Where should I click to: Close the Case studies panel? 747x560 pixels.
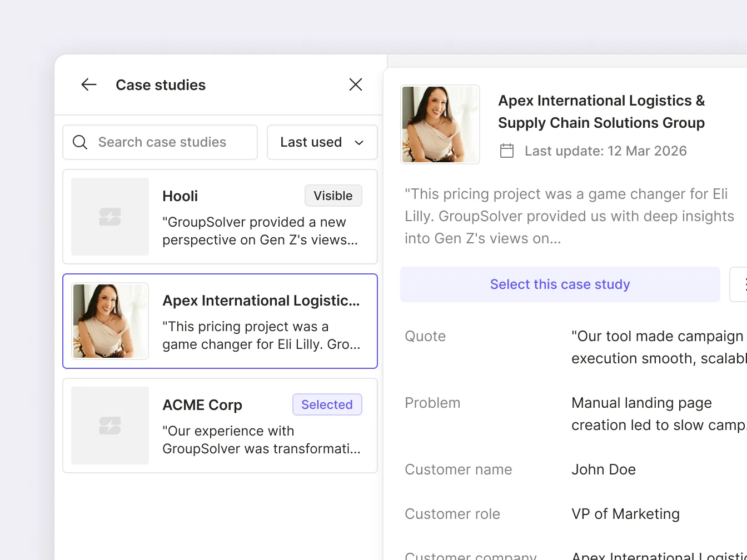(356, 84)
